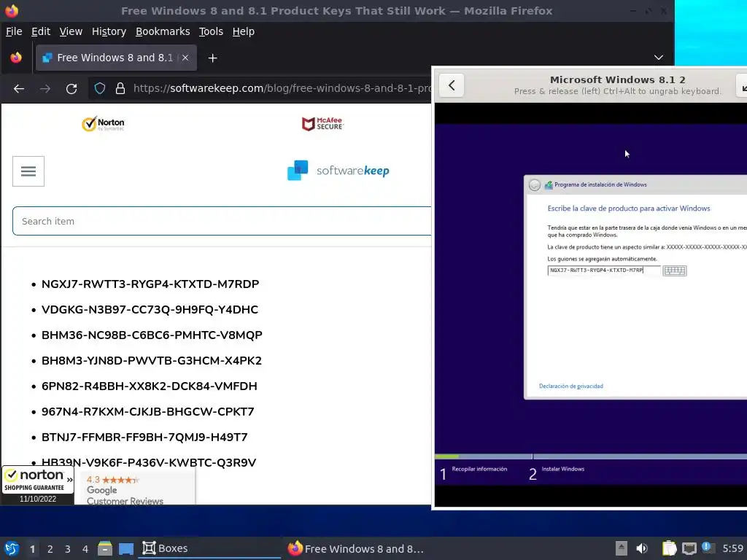Switch to the Boxes taskbar entry

[209, 548]
